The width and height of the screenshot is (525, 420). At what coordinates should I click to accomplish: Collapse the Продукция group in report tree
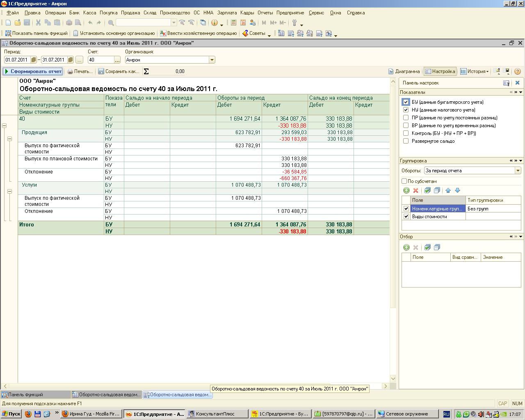[9, 139]
